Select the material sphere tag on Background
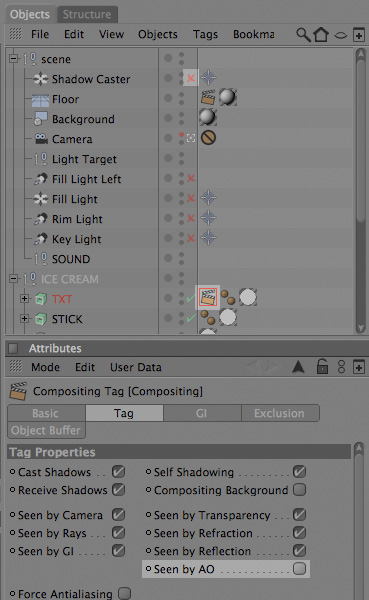369x600 pixels. click(x=208, y=117)
